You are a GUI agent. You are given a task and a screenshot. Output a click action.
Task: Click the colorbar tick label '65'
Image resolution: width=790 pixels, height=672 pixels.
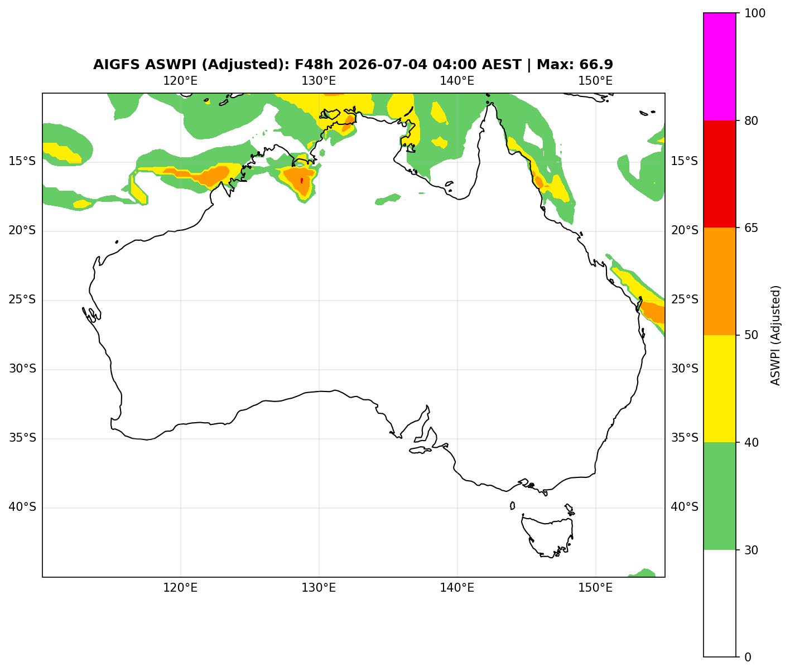tap(752, 228)
